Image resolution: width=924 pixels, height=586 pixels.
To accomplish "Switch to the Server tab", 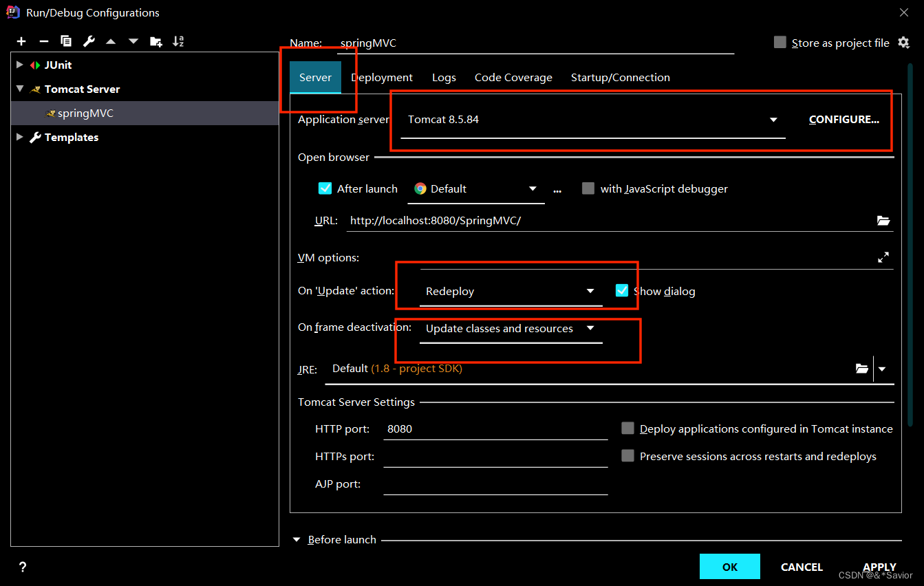I will click(x=315, y=77).
